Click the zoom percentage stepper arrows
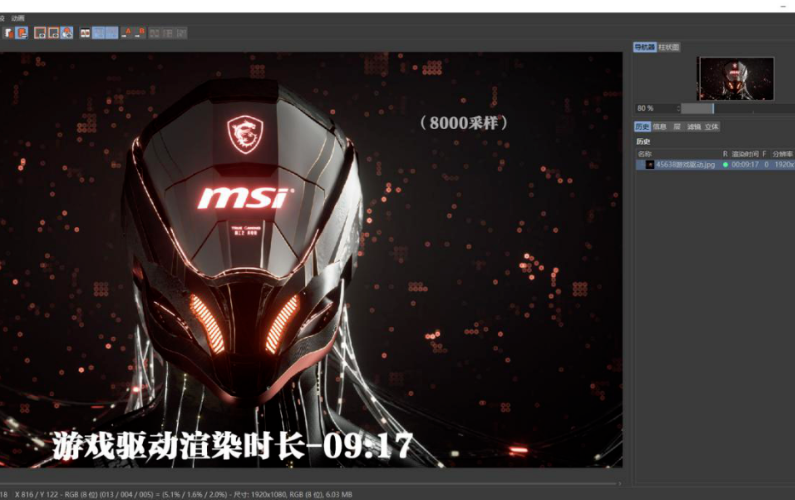Viewport: 795px width, 500px height. pyautogui.click(x=678, y=109)
